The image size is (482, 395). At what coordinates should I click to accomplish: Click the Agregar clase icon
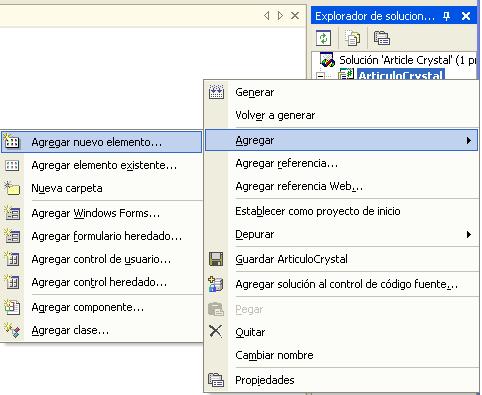(12, 330)
